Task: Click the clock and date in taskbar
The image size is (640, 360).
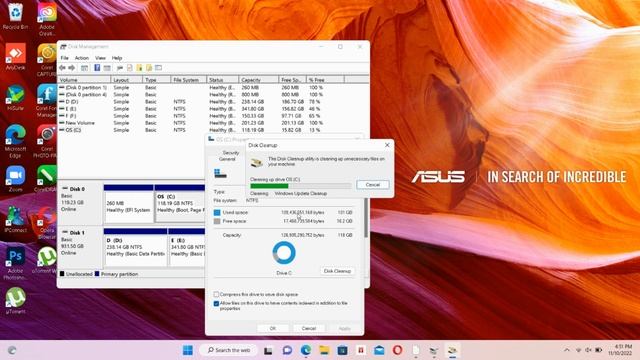Action: tap(620, 350)
